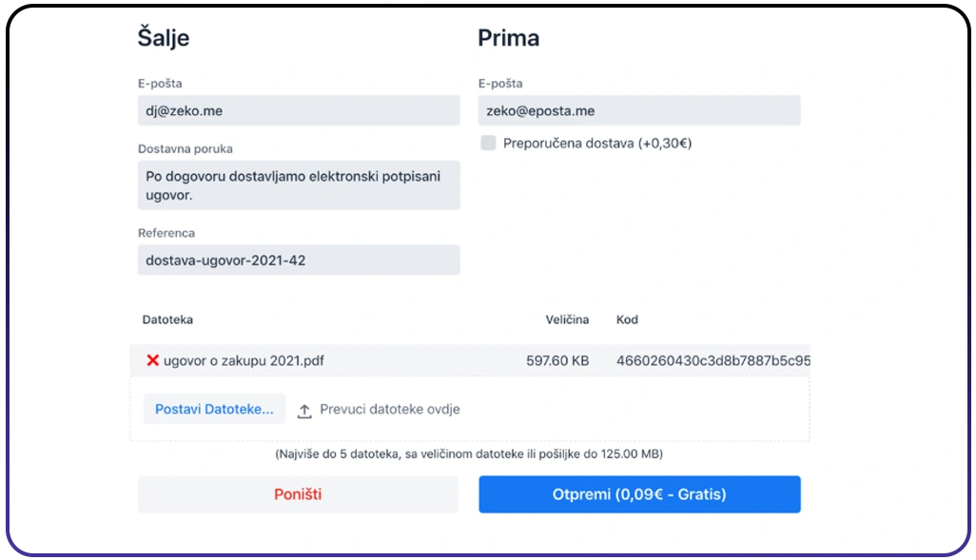
Task: Click the Veličina column header
Action: point(567,320)
